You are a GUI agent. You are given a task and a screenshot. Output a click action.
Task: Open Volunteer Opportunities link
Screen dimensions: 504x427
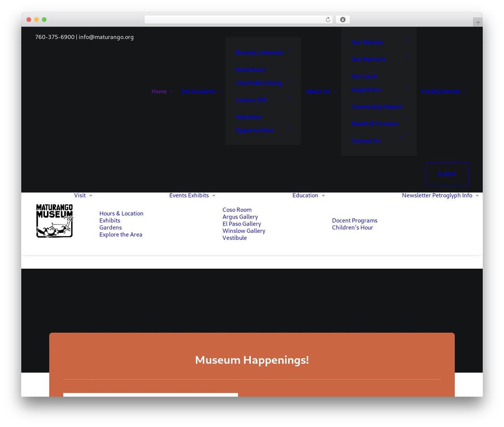click(254, 124)
